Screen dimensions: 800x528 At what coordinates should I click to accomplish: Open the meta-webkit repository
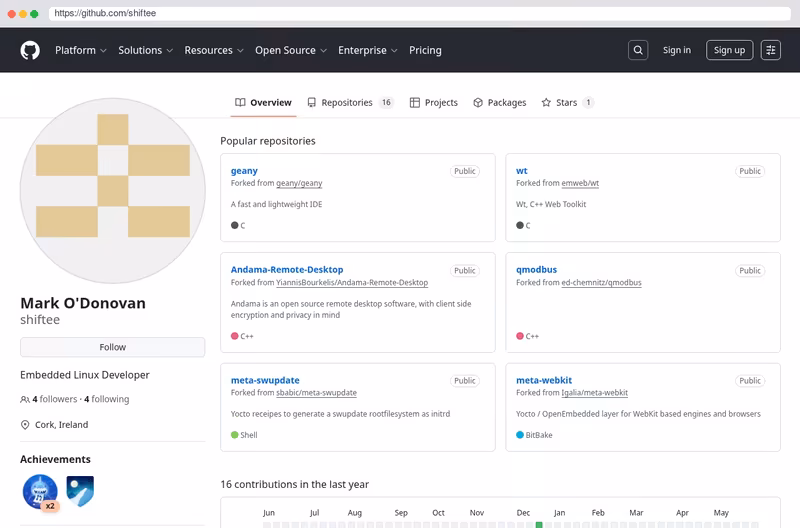coord(544,380)
